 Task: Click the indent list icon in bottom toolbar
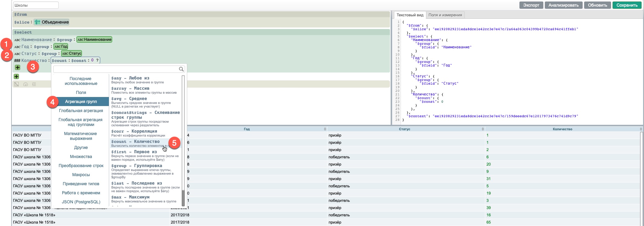[x=34, y=84]
